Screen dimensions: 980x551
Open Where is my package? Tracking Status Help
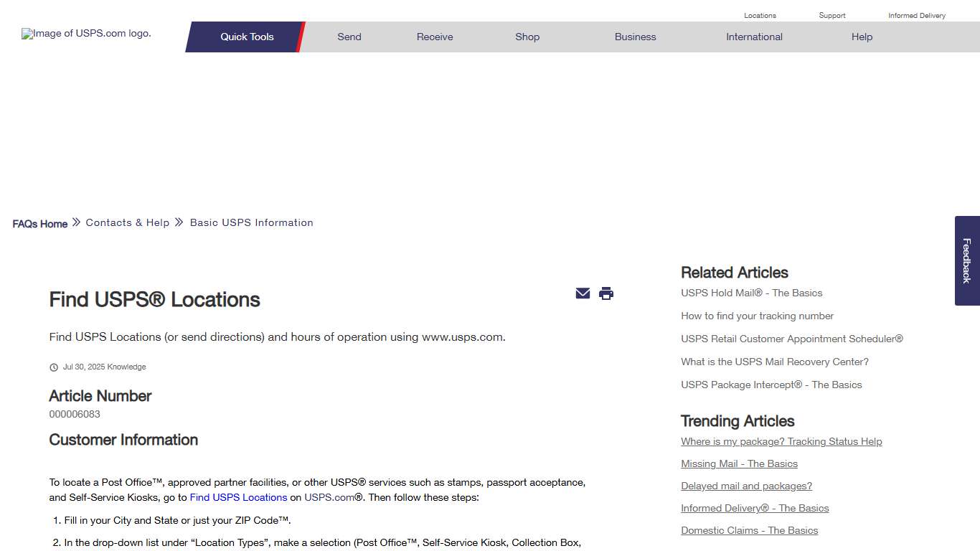click(781, 441)
